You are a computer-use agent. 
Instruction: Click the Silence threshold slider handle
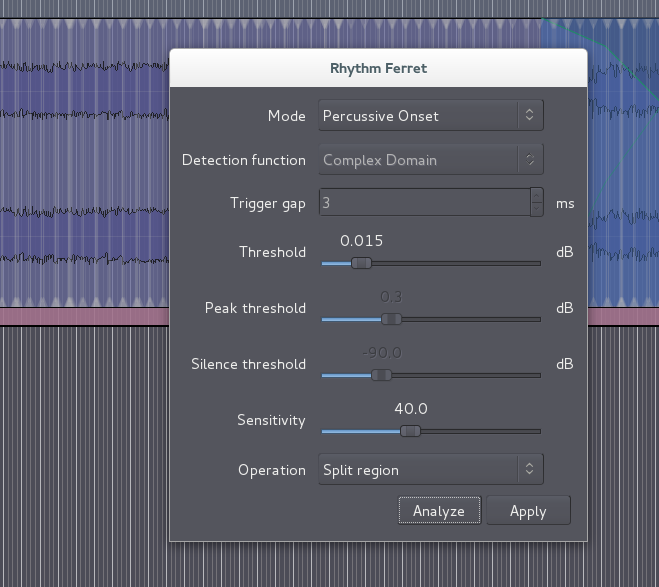[380, 375]
